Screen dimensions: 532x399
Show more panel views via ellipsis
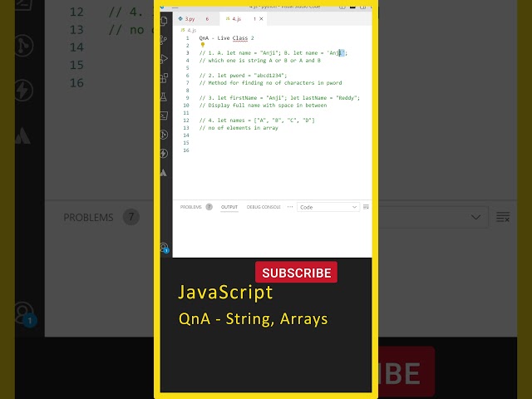click(x=290, y=207)
